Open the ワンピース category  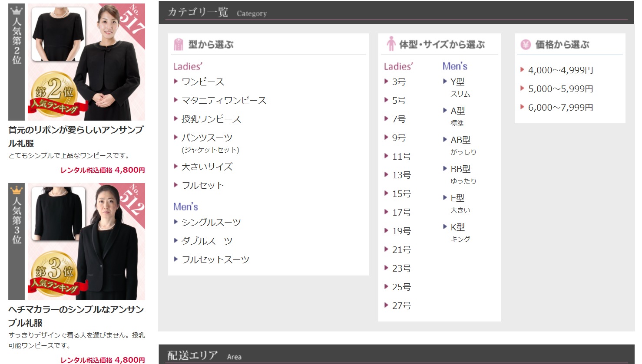tap(203, 82)
